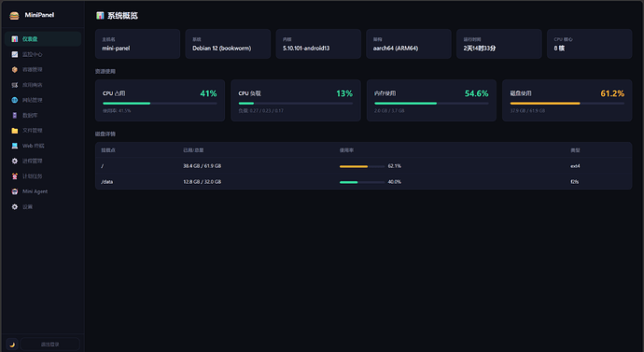Select the Mini Agent menu item
The width and height of the screenshot is (644, 352).
tap(43, 191)
